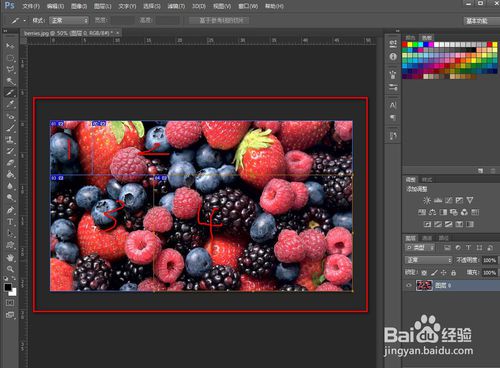Add a Threshold adjustment
The image size is (500, 368).
448,224
